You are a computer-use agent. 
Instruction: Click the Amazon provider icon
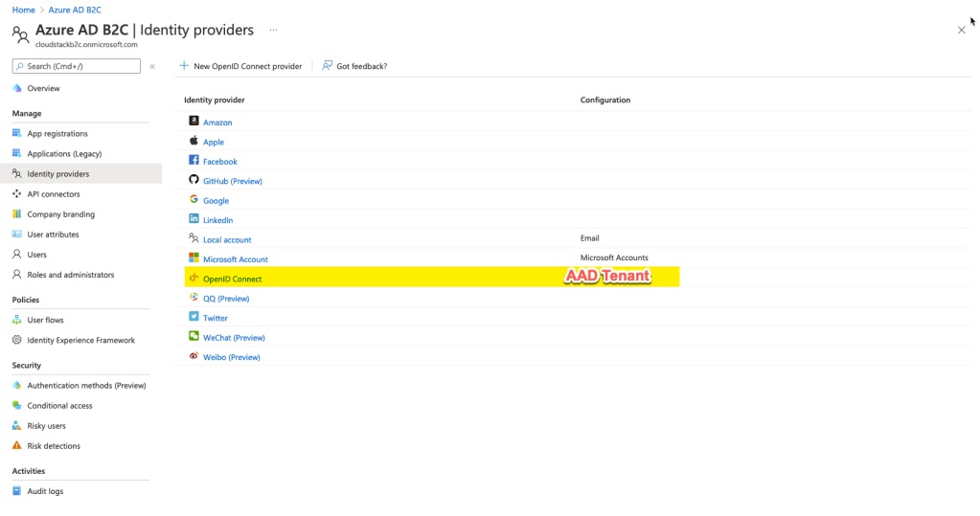tap(194, 122)
